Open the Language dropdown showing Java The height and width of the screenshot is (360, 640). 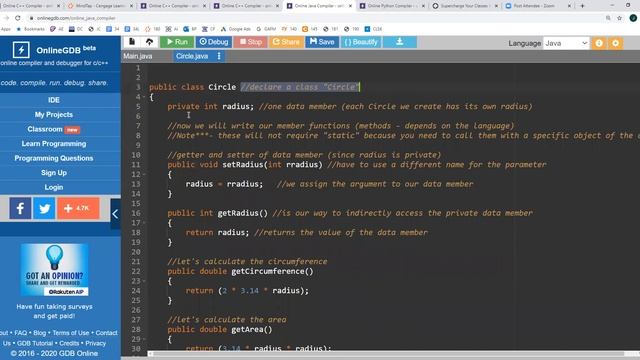tap(566, 43)
